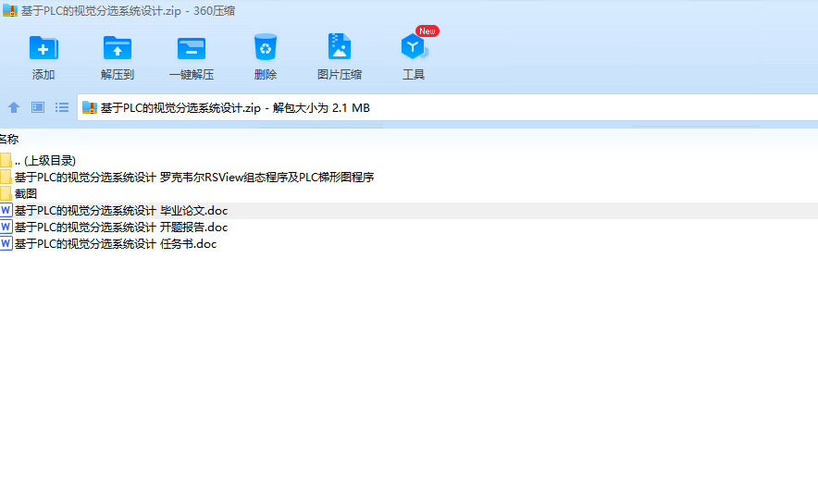Click the red New badge on 工具
Viewport: 818px width, 504px height.
coord(428,31)
